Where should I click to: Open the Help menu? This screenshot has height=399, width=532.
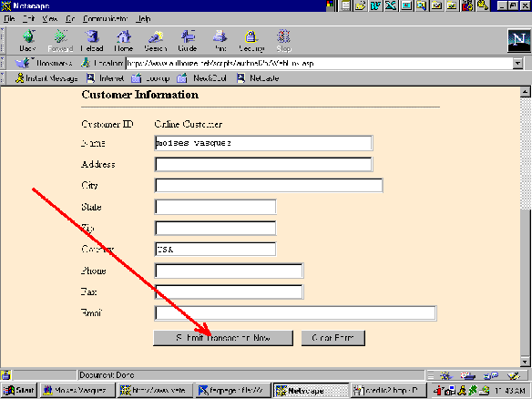click(143, 18)
